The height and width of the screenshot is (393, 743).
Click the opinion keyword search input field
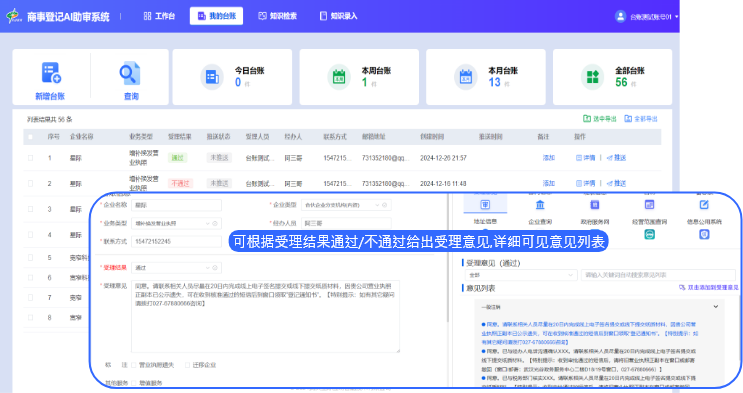[658, 275]
